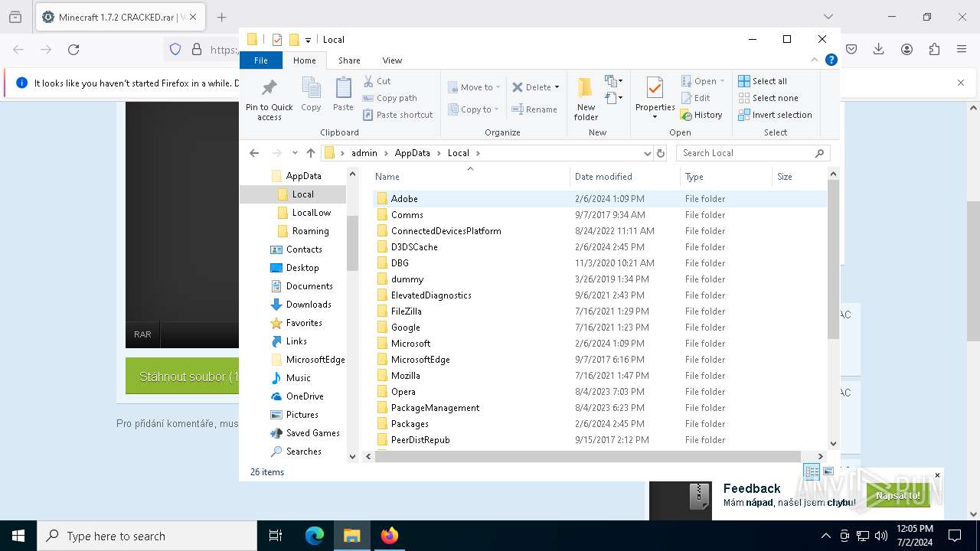Switch to Large icons view layout
Viewport: 980px width, 551px height.
click(828, 471)
